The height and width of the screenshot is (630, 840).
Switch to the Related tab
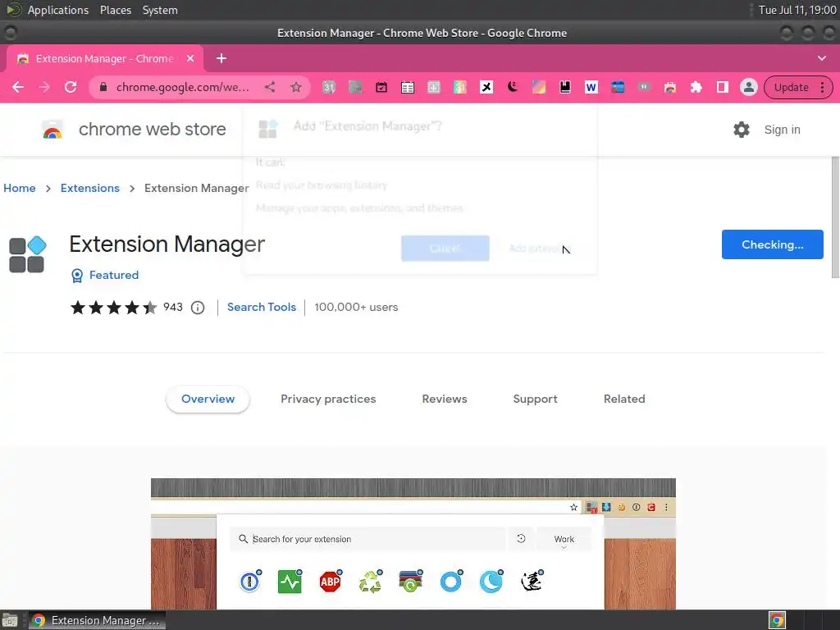[624, 399]
